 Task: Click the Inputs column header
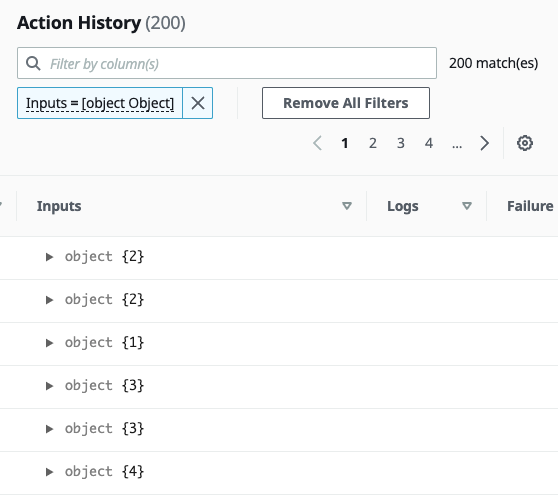(x=59, y=206)
